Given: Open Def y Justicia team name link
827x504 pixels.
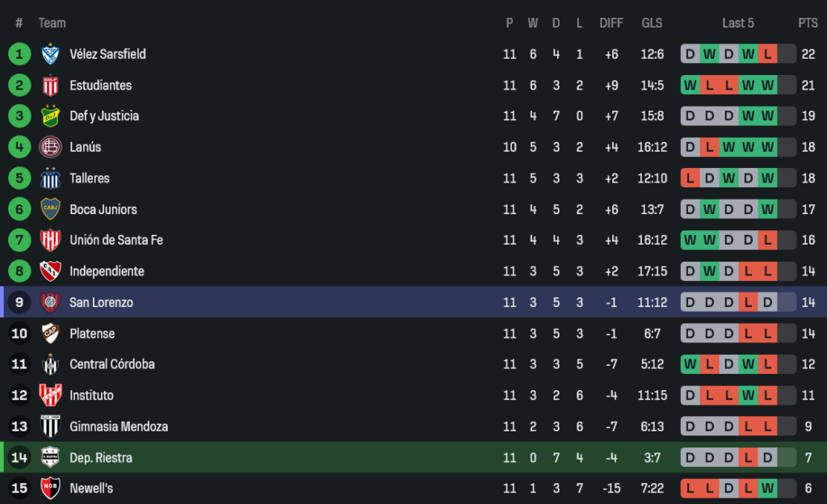Looking at the screenshot, I should [104, 116].
